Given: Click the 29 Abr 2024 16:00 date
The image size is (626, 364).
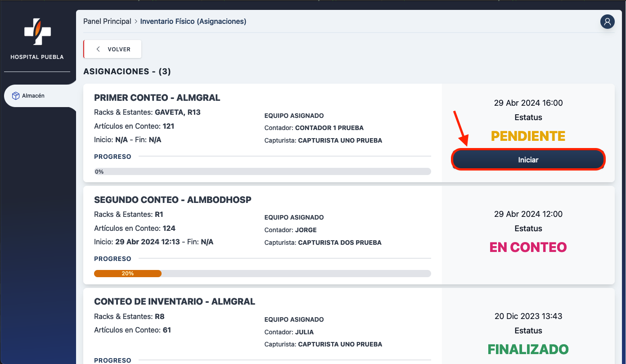Looking at the screenshot, I should tap(528, 103).
